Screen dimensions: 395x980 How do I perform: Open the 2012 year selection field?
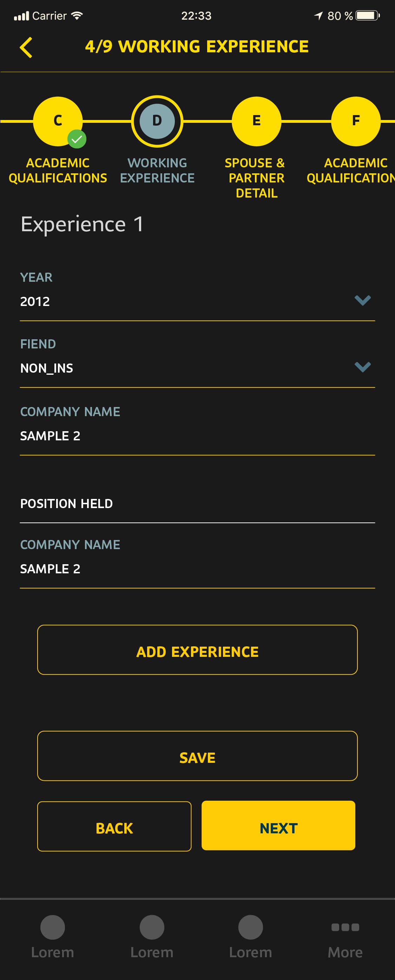(x=183, y=301)
